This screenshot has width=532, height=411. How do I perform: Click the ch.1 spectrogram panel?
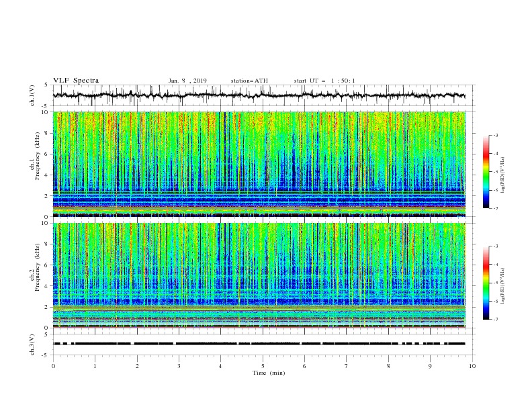tap(259, 164)
